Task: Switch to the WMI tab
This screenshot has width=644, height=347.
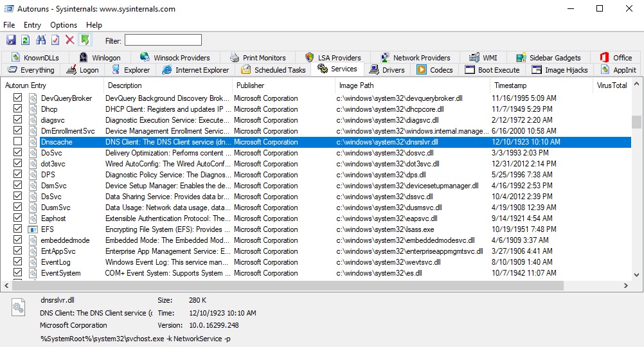Action: click(x=483, y=57)
